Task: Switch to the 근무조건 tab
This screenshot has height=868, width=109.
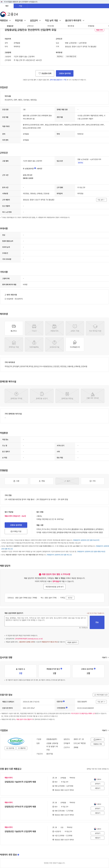Action: (x=30, y=26)
